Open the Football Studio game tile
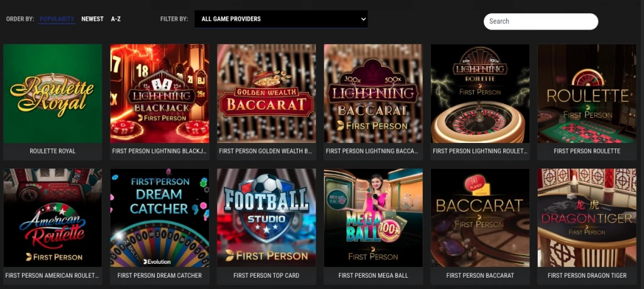This screenshot has height=289, width=644. pyautogui.click(x=267, y=218)
